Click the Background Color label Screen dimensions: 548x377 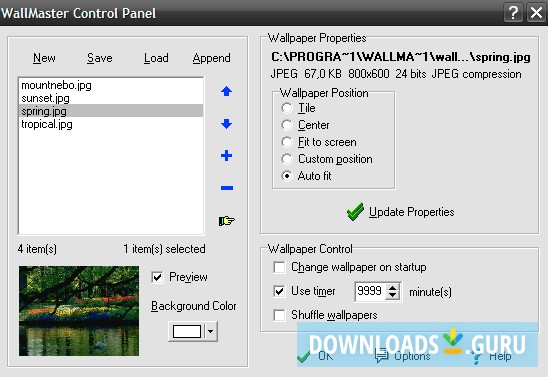[x=194, y=306]
